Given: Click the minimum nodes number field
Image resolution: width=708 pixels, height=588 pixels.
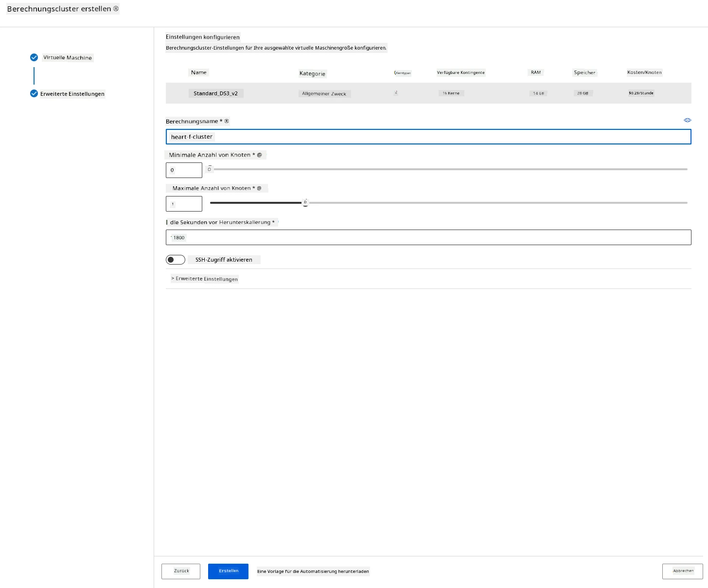Looking at the screenshot, I should click(184, 170).
